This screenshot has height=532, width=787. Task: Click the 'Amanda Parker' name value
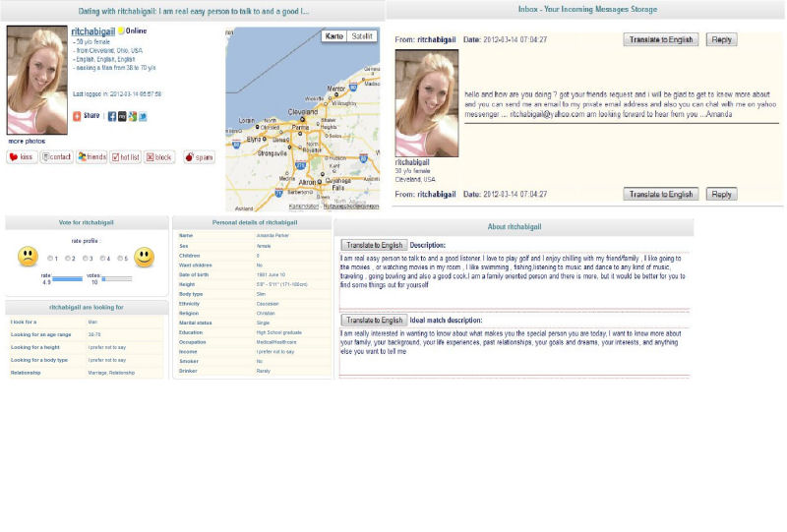(x=272, y=235)
